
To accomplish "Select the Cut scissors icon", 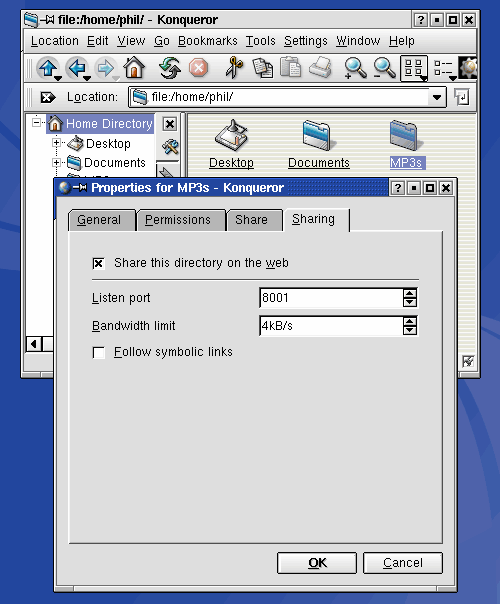I will [234, 68].
